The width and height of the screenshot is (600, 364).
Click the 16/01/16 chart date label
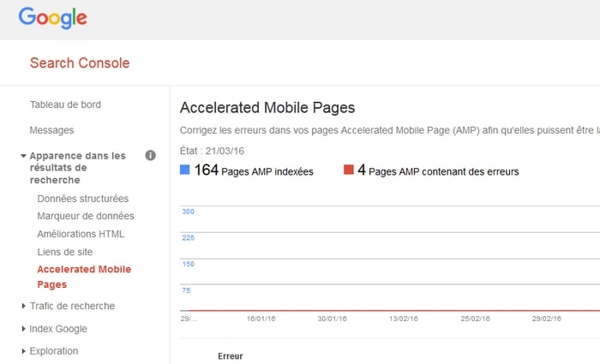coord(261,319)
